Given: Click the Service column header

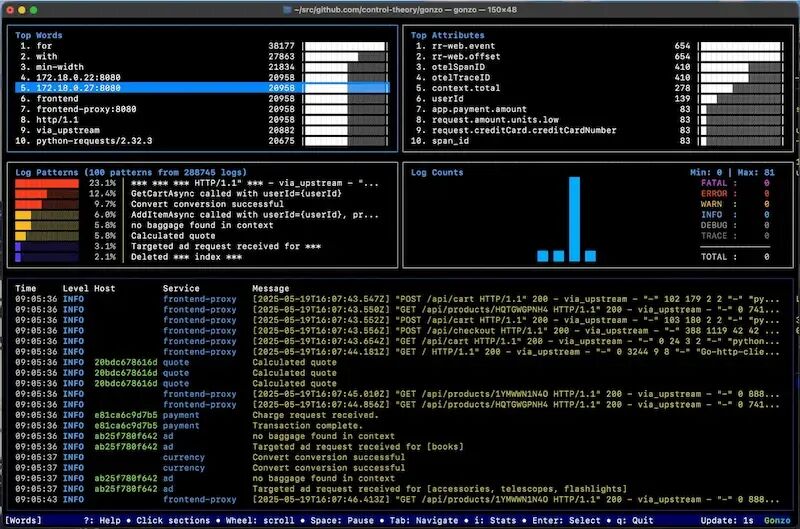Looking at the screenshot, I should tap(181, 288).
